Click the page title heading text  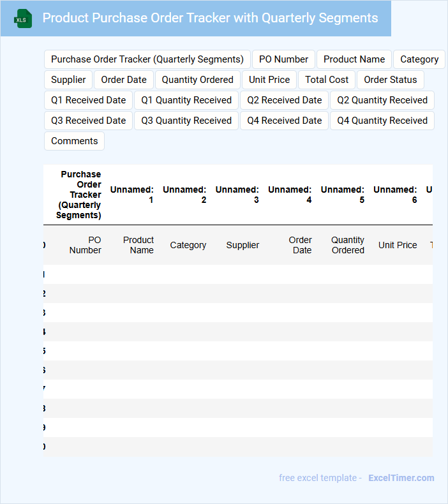pyautogui.click(x=210, y=18)
